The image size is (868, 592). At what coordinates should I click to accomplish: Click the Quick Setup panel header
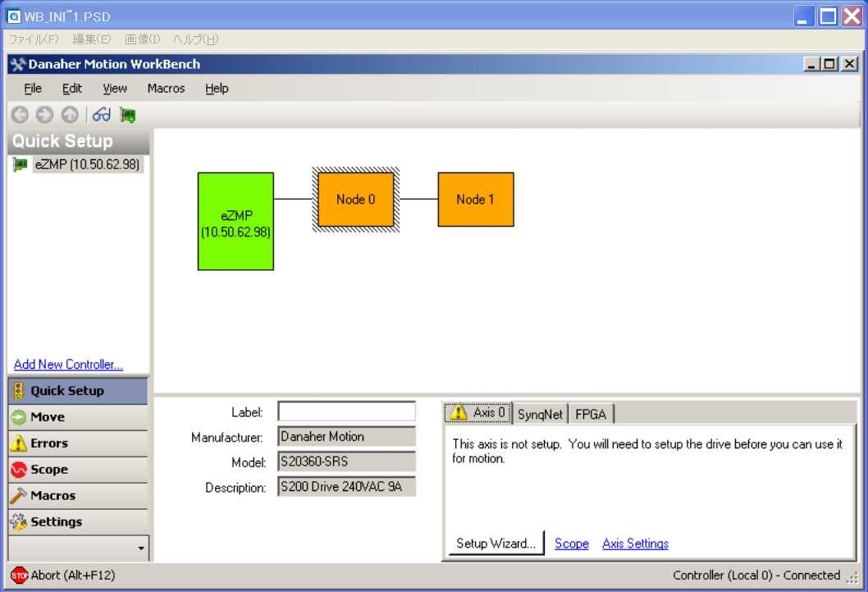[78, 141]
